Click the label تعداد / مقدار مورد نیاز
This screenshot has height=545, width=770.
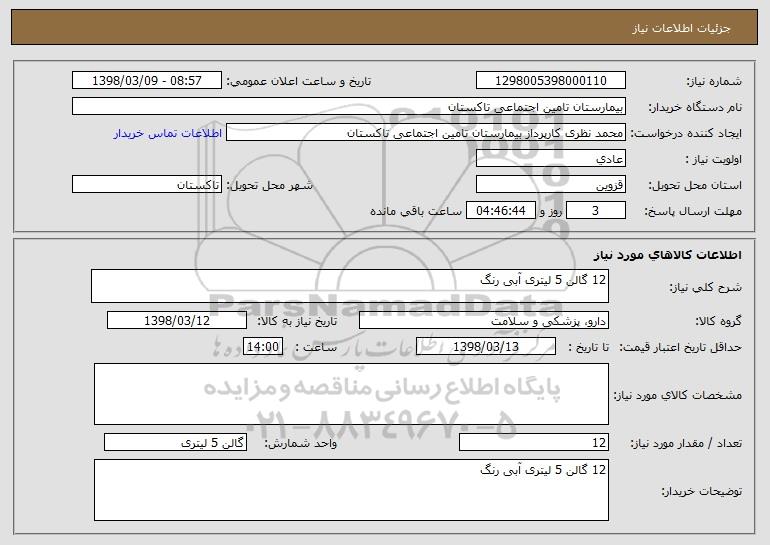(x=686, y=444)
